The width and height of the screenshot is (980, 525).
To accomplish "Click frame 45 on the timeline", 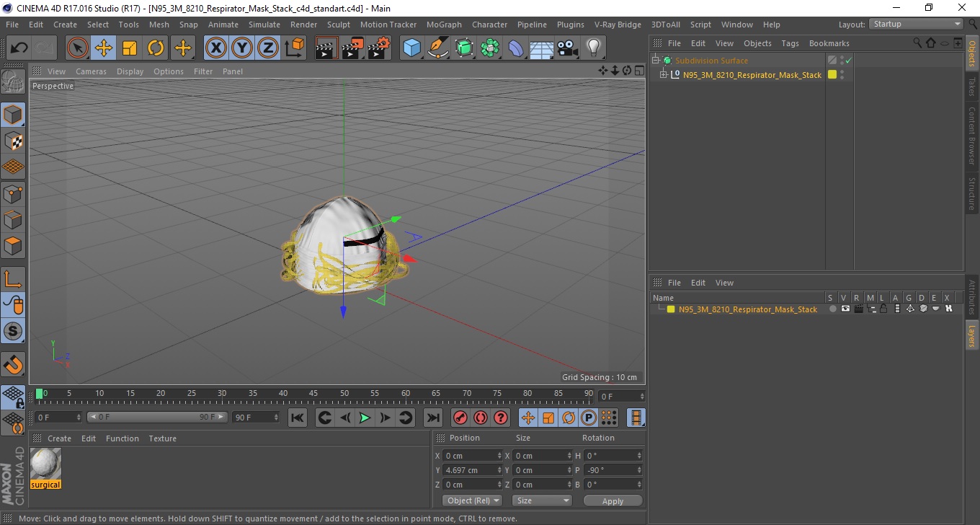I will pyautogui.click(x=313, y=394).
